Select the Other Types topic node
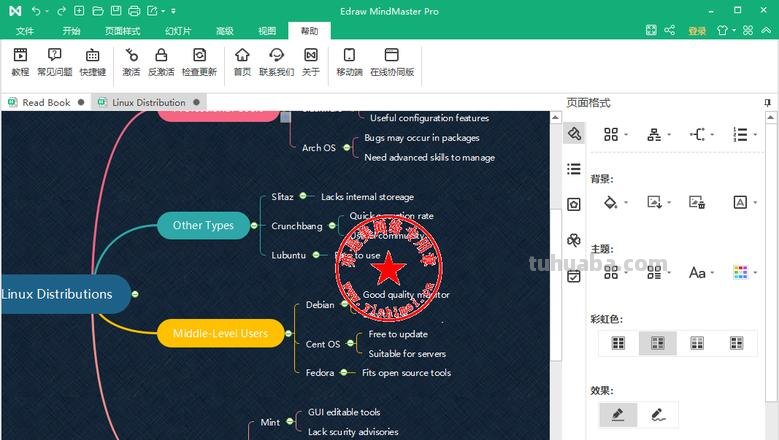 [203, 225]
